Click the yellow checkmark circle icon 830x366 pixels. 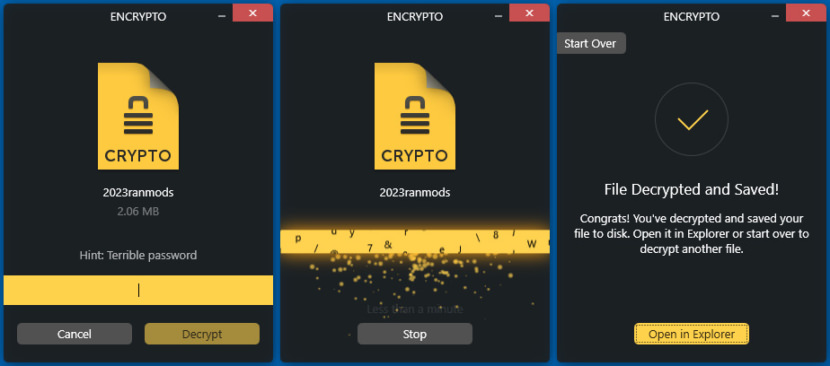pos(692,119)
